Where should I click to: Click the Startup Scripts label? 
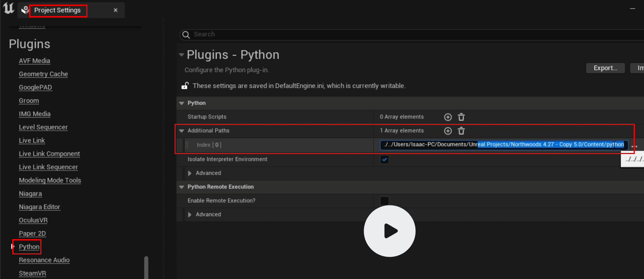point(207,117)
